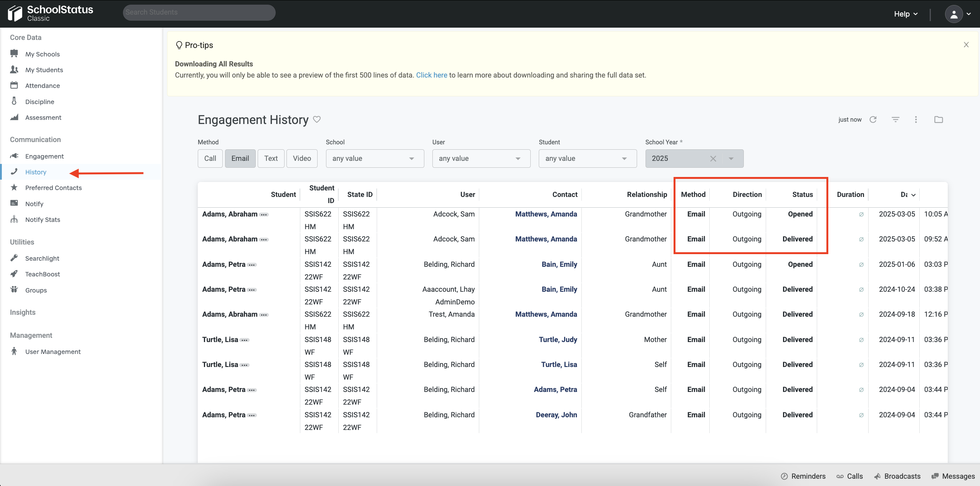Click the User Management person icon
This screenshot has width=980, height=486.
tap(14, 351)
